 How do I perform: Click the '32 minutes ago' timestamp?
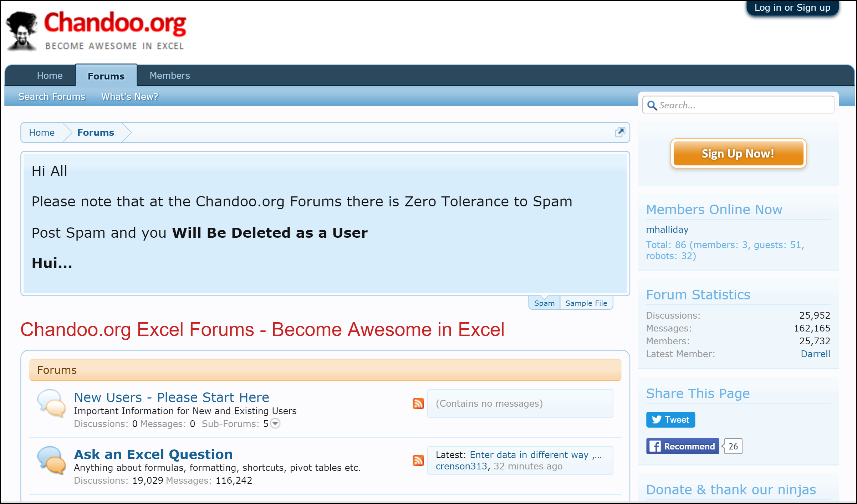(x=528, y=466)
